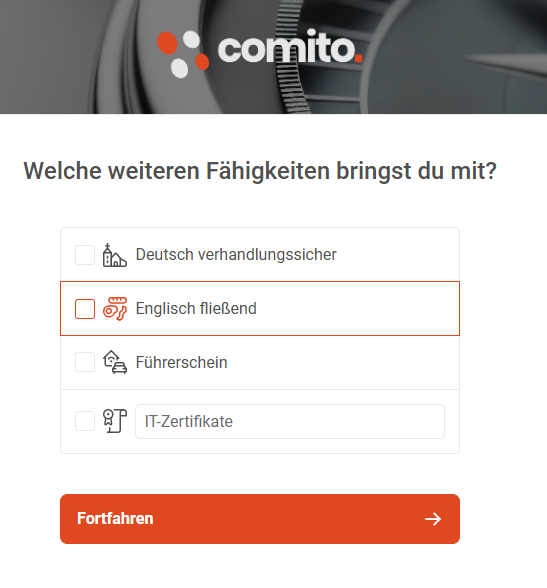Click empty area of highlighted Englisch row
Viewport: 547px width, 588px height.
point(356,309)
